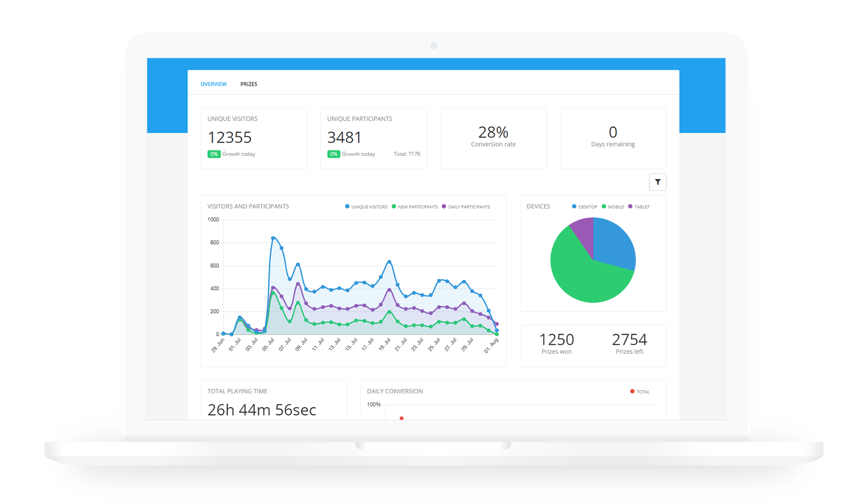
Task: Click the Unique Visitors count 12355
Action: pyautogui.click(x=229, y=137)
